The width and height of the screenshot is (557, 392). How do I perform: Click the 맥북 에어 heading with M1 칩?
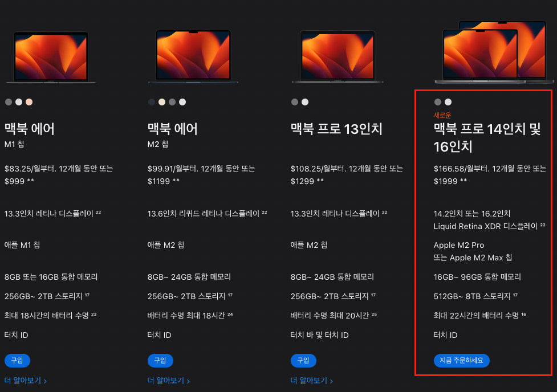pos(30,129)
